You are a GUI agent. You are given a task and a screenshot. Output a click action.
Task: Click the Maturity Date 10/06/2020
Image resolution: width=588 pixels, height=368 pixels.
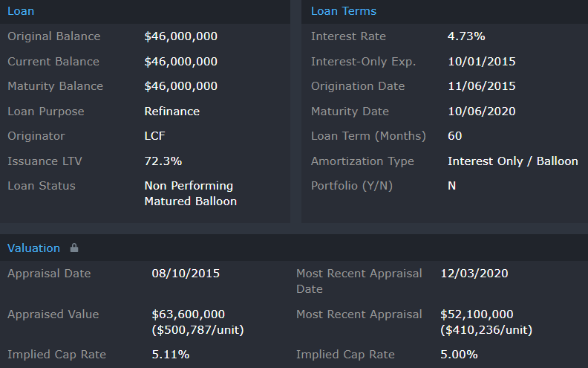(x=481, y=112)
